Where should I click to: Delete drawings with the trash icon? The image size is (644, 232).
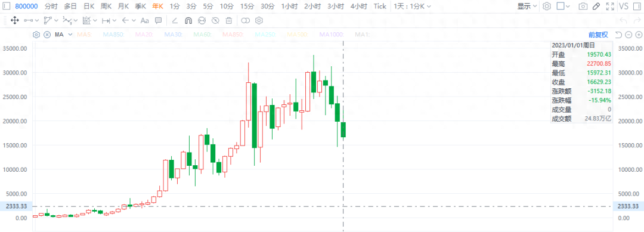pos(229,20)
